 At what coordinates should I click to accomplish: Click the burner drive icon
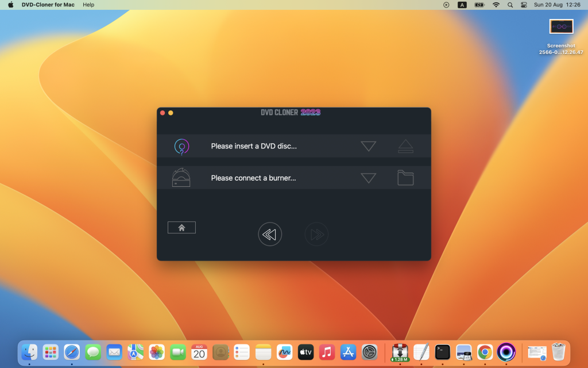point(181,178)
